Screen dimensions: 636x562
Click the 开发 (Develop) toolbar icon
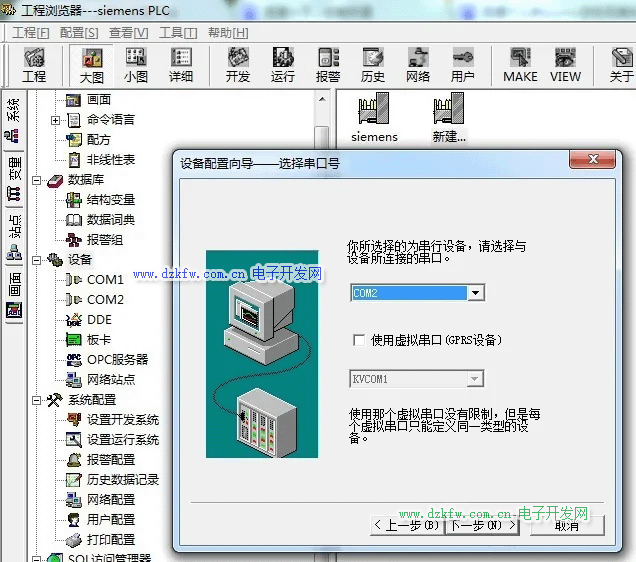(238, 65)
